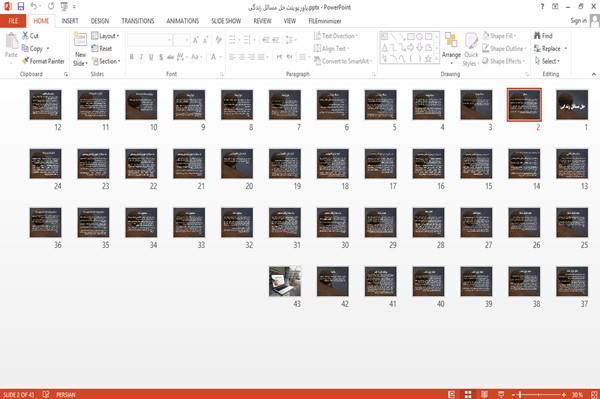Toggle Center alignment
The width and height of the screenshot is (600, 399).
tap(242, 57)
